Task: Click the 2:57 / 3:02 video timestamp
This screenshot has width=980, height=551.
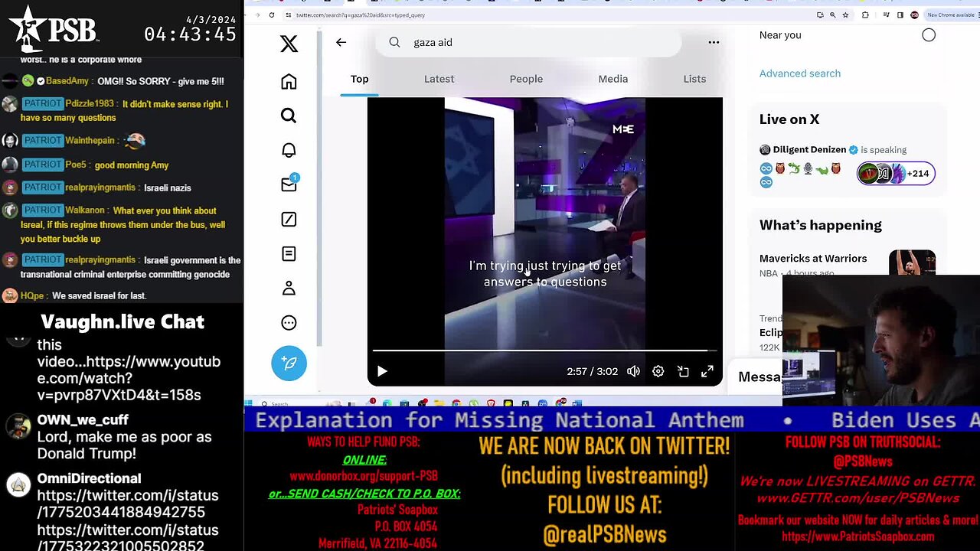Action: coord(592,371)
